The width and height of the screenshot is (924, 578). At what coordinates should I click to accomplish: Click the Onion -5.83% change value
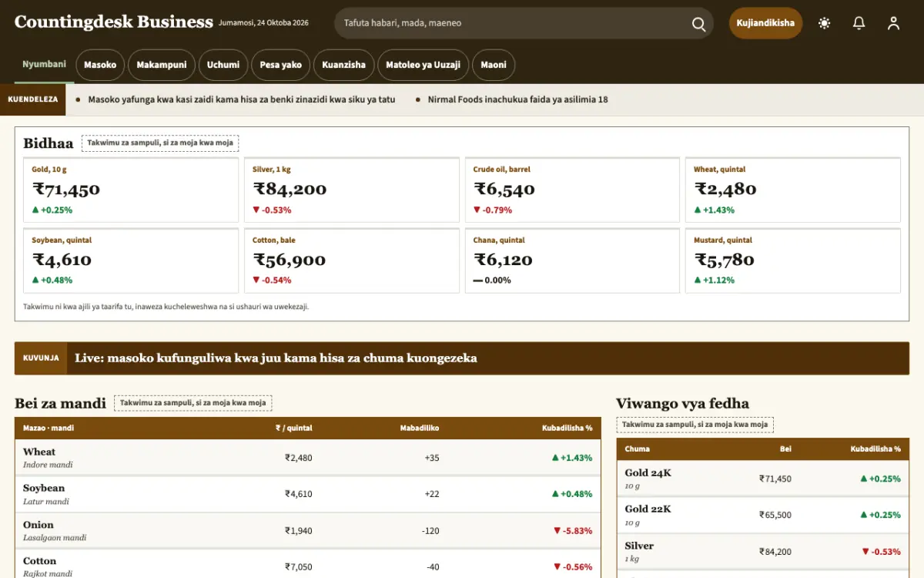click(x=573, y=531)
